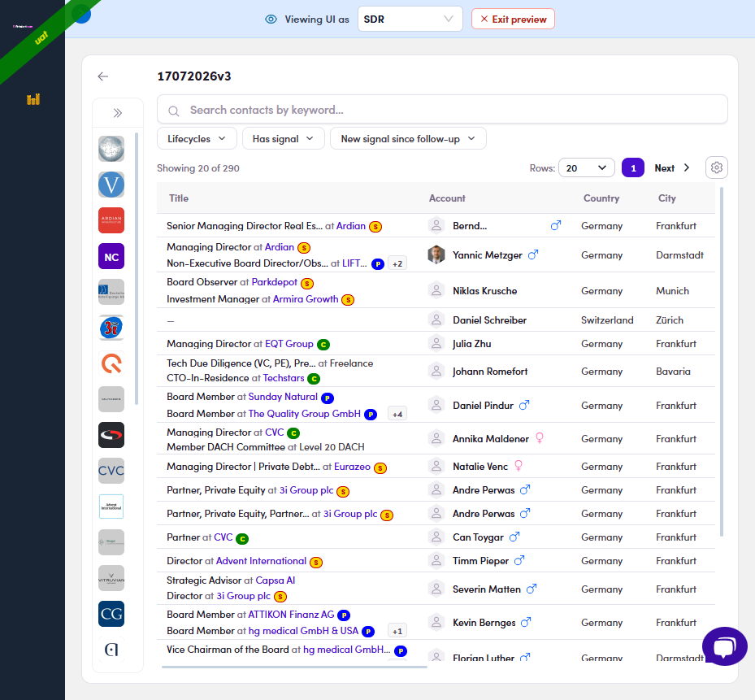Open the Lifecycles filter dropdown
Viewport: 755px width, 700px height.
(197, 139)
